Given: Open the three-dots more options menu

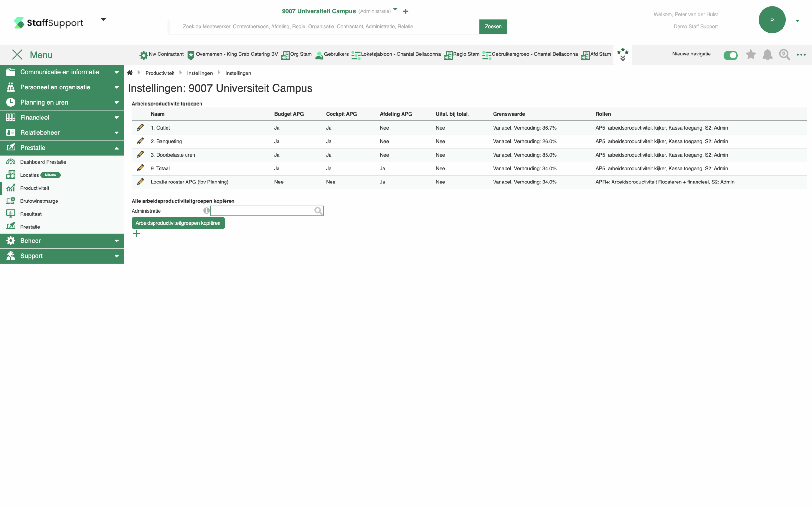Looking at the screenshot, I should point(801,55).
